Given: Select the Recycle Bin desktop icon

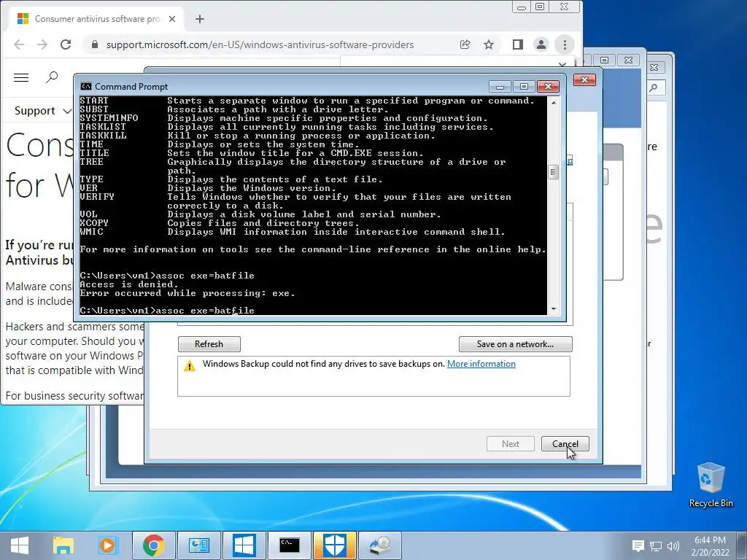Looking at the screenshot, I should 711,485.
